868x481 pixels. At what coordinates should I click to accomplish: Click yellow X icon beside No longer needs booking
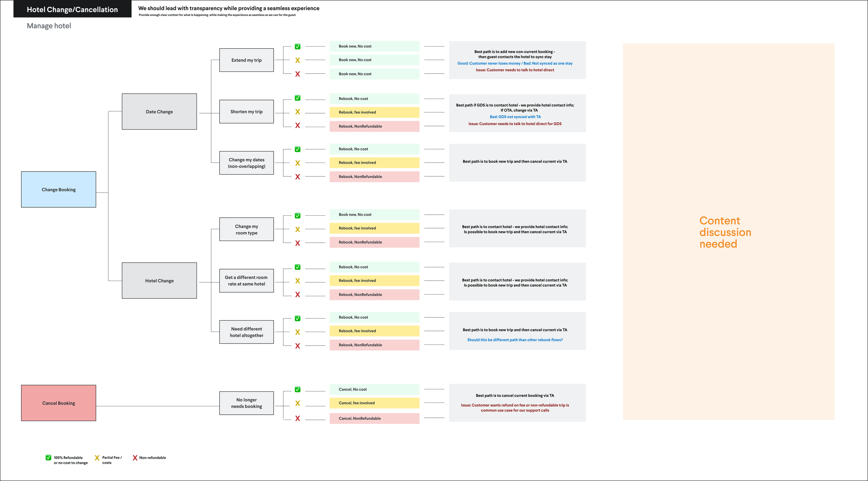(298, 403)
